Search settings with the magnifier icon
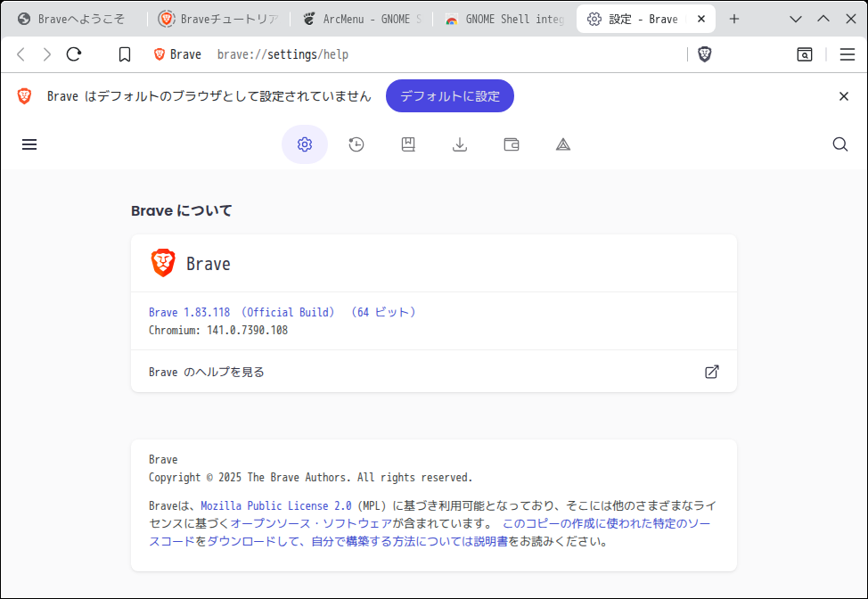868x599 pixels. tap(839, 144)
